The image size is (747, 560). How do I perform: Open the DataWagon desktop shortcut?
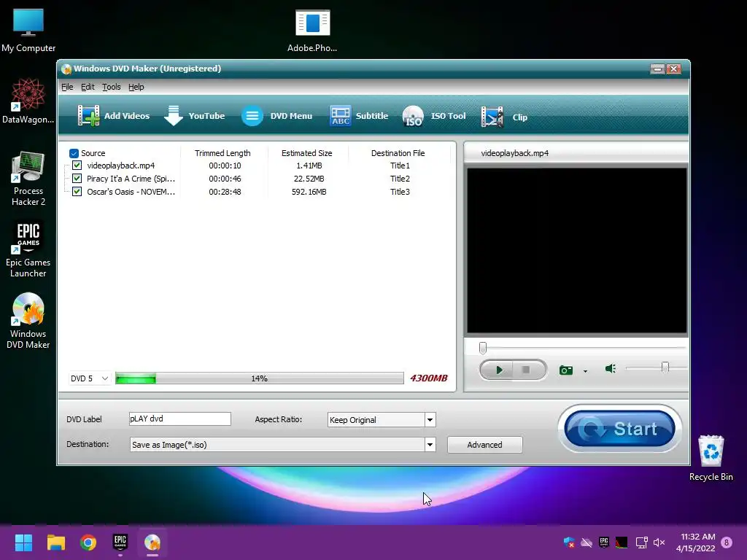click(28, 101)
